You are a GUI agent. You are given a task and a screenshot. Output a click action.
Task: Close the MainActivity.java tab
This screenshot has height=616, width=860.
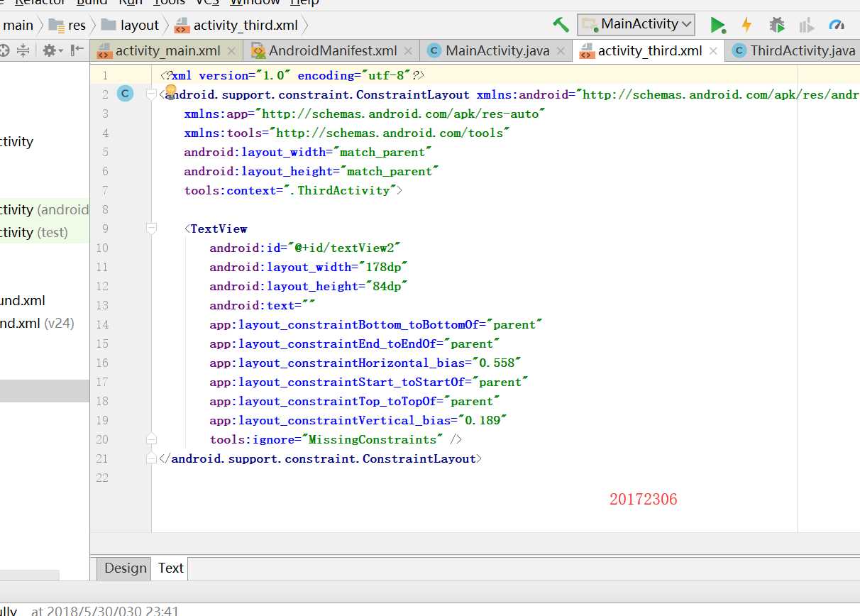coord(561,50)
